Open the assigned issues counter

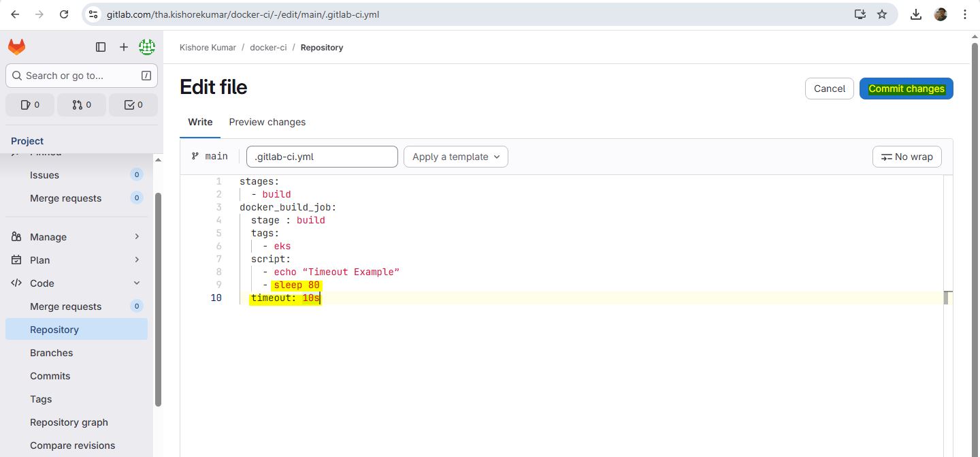[30, 105]
